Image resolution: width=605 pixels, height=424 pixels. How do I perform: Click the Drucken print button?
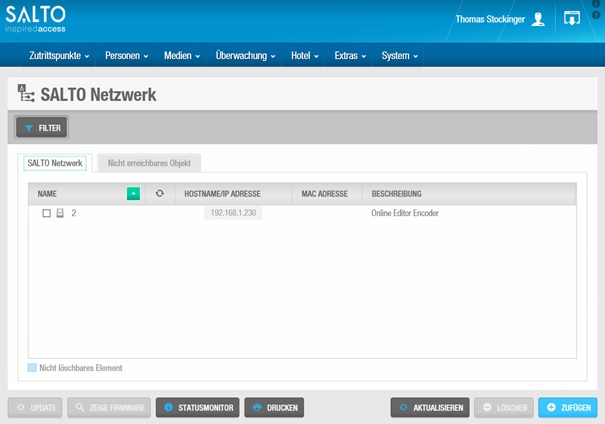click(274, 407)
